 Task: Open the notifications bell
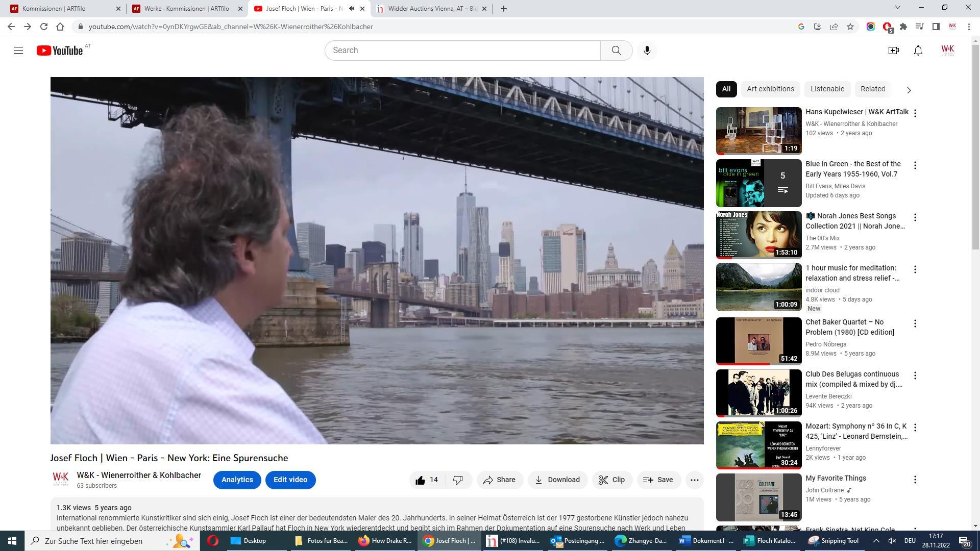click(918, 50)
